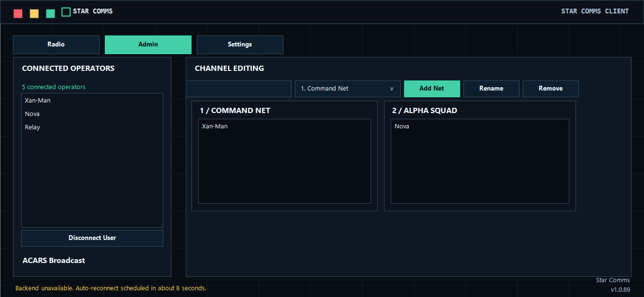Click the STAR COMMS CLIENT title text

(595, 11)
